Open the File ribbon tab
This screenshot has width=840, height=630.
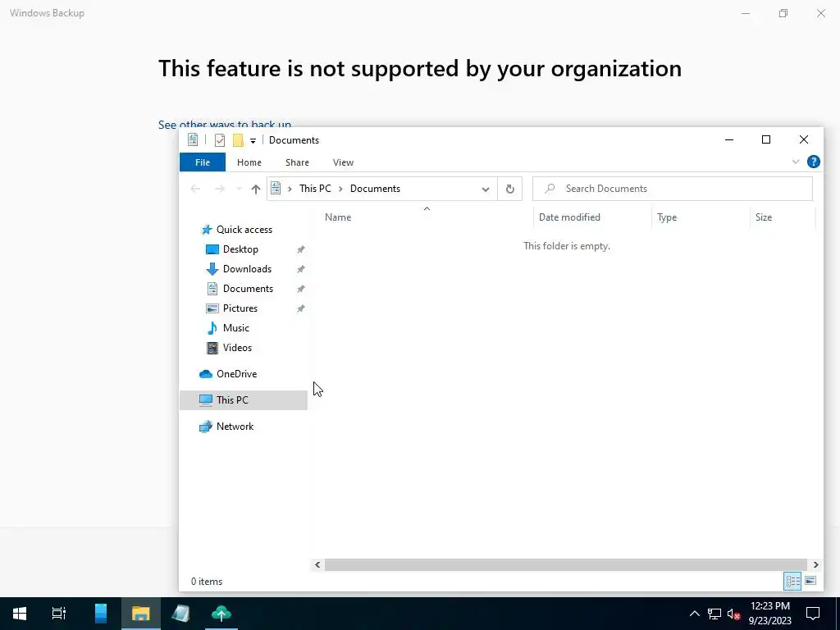pos(203,162)
